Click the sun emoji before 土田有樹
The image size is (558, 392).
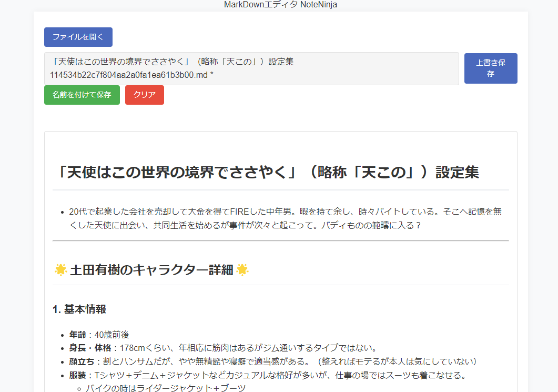60,270
